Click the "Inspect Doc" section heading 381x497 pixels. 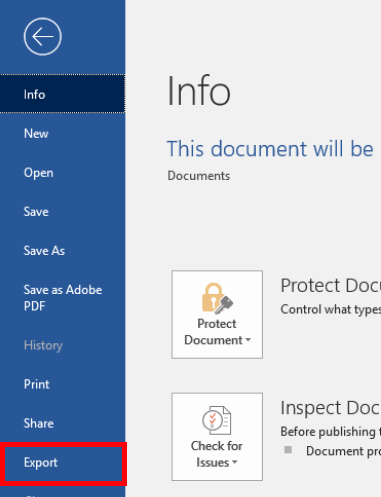330,408
